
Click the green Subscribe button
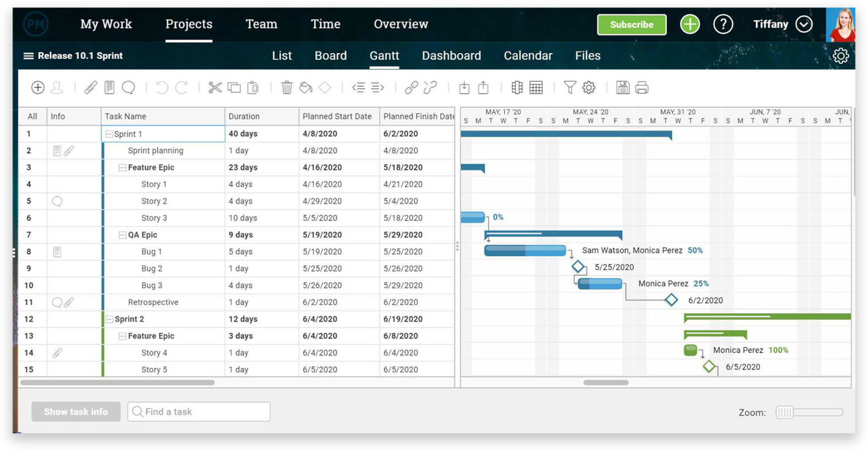click(x=632, y=25)
